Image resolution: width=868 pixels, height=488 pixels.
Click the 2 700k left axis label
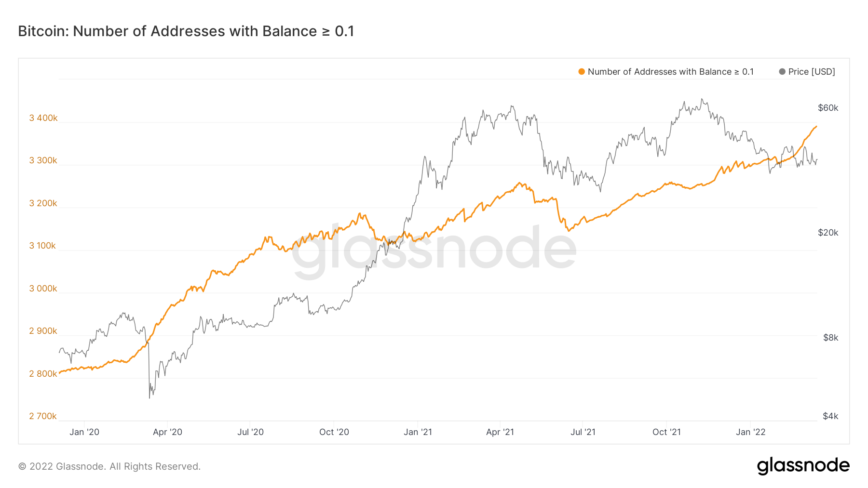[x=43, y=416]
